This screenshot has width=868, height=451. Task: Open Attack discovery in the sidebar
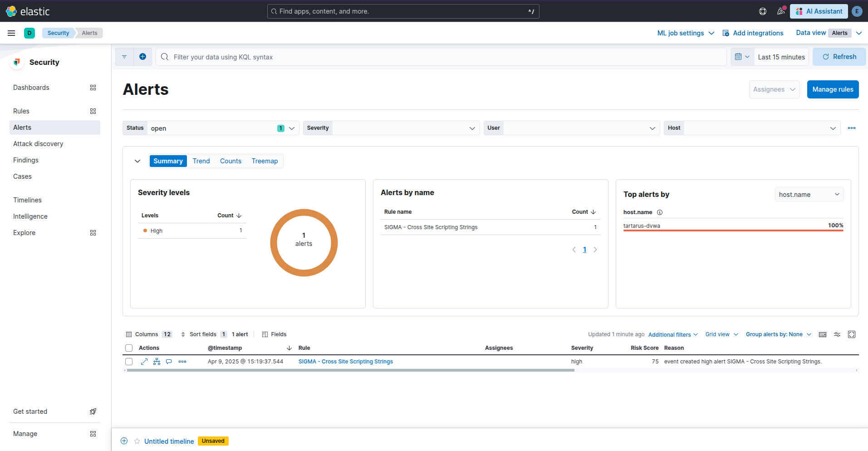(x=38, y=144)
